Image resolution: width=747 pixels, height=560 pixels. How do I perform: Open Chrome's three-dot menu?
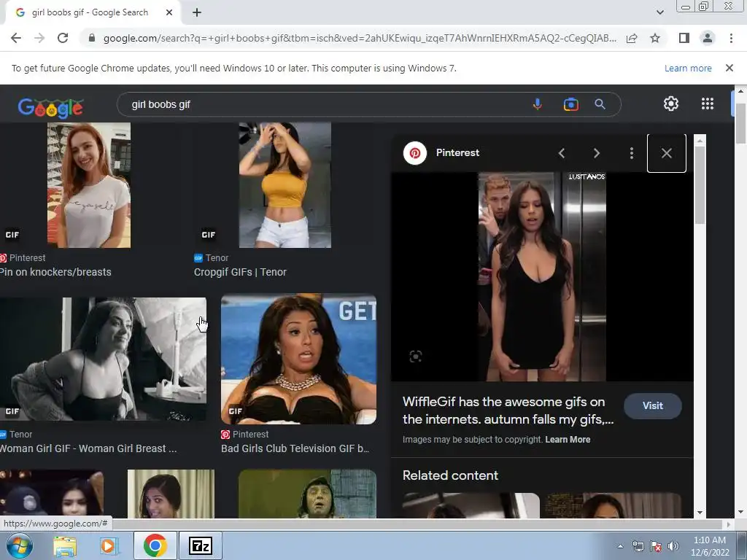[731, 38]
